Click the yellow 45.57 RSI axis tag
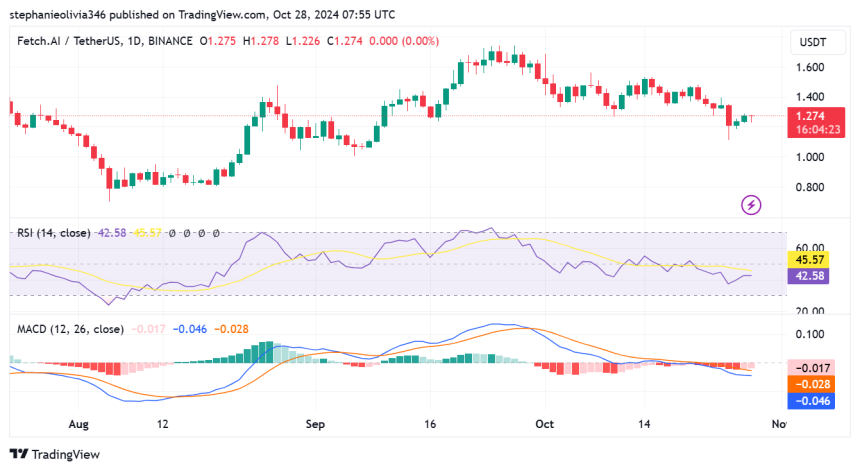This screenshot has width=860, height=471. tap(811, 259)
